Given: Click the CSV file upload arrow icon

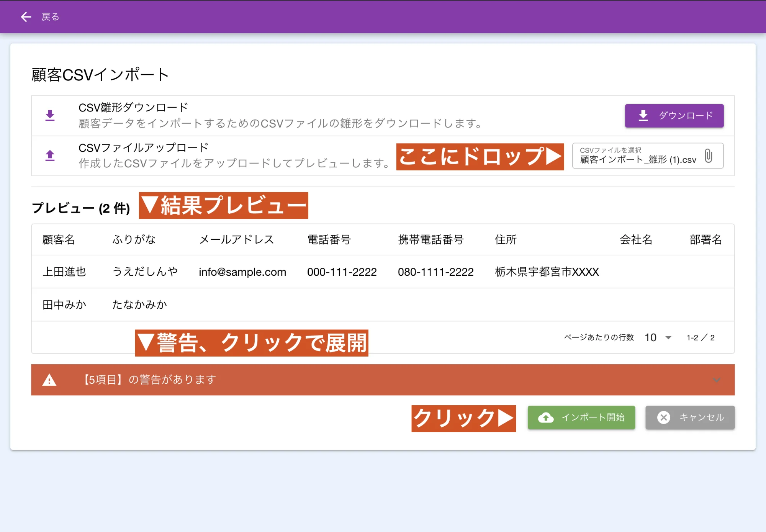Looking at the screenshot, I should (49, 156).
